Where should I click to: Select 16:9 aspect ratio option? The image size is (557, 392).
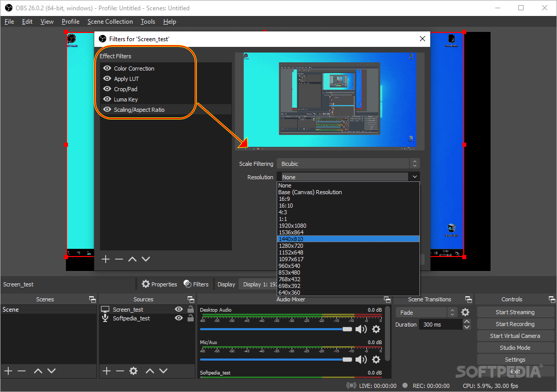click(x=348, y=199)
